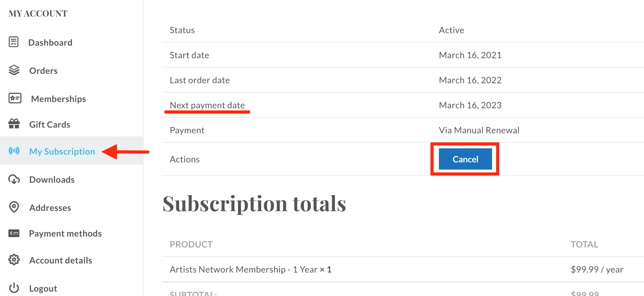Image resolution: width=644 pixels, height=296 pixels.
Task: Open the My Subscription section
Action: (x=62, y=151)
